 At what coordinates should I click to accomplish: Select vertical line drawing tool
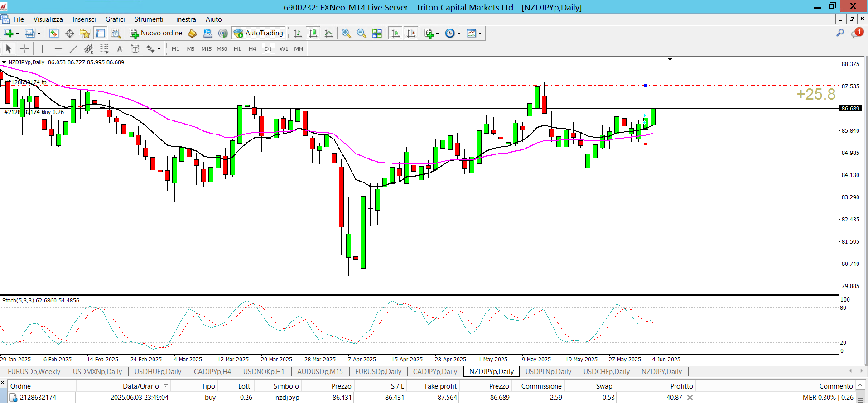click(43, 48)
